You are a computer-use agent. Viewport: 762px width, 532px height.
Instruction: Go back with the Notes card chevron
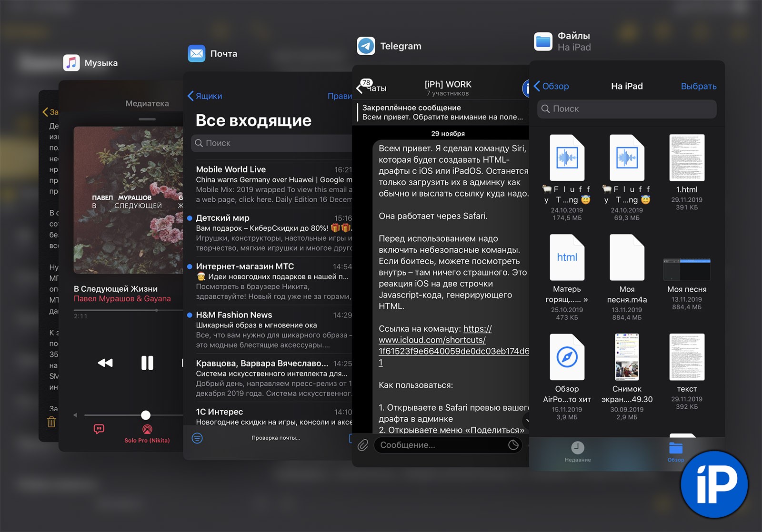(x=45, y=112)
